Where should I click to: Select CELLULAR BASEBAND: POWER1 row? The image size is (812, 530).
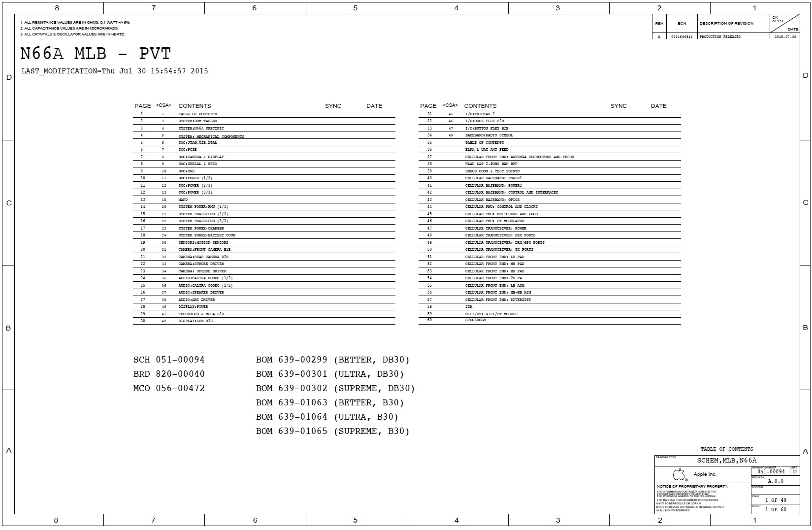click(x=550, y=178)
